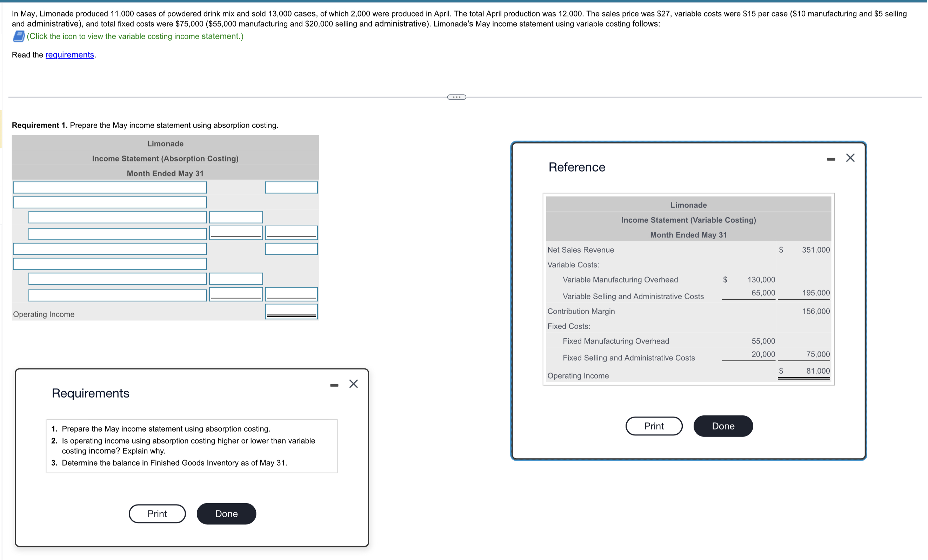This screenshot has width=928, height=560.
Task: Minimize the Requirements dialog
Action: (334, 385)
